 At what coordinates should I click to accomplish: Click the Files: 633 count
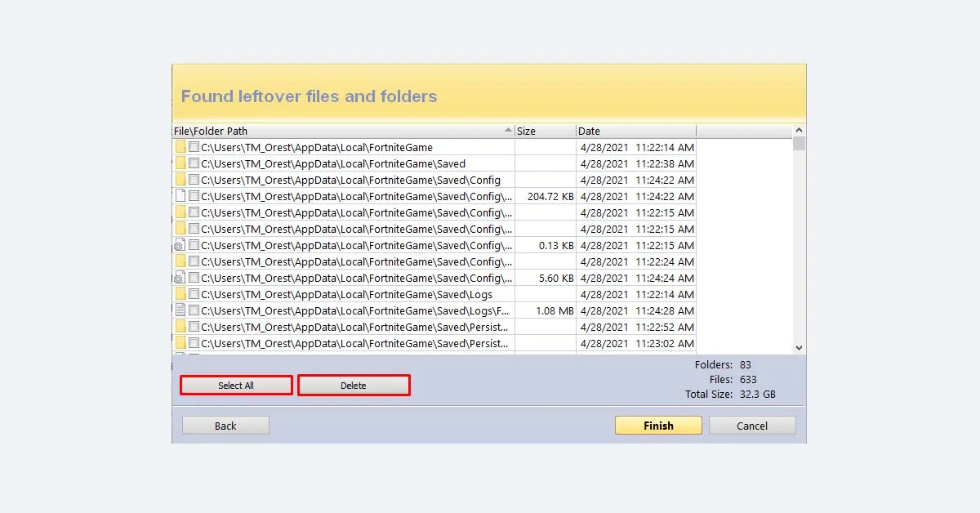click(733, 379)
